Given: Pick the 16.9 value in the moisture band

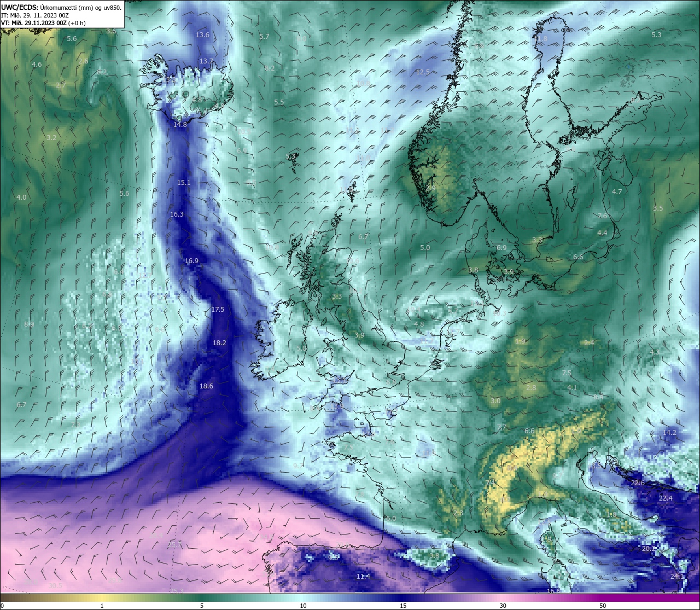Looking at the screenshot, I should (x=191, y=261).
